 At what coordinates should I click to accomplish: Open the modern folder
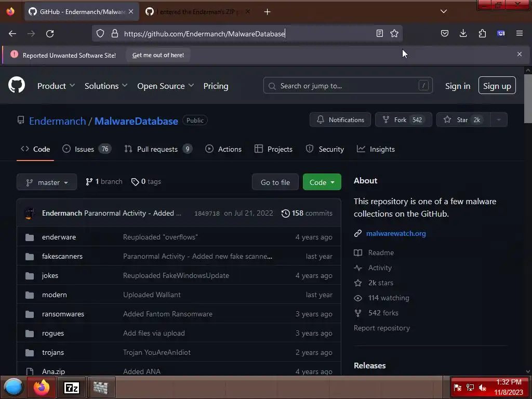tap(54, 295)
